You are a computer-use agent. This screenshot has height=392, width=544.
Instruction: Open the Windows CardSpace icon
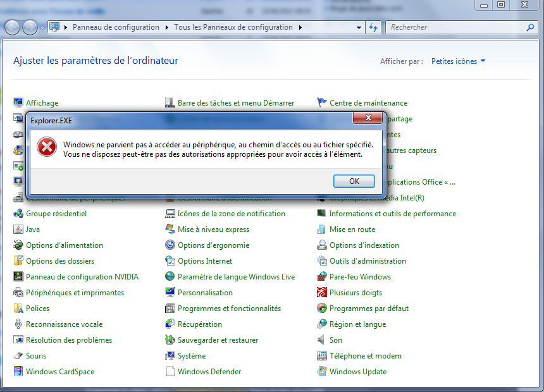18,371
